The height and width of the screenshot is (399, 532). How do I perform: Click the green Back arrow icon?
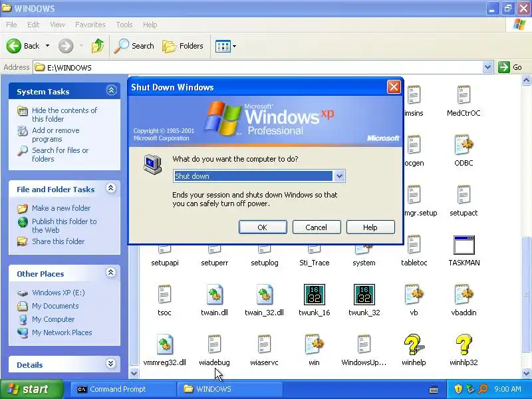14,46
